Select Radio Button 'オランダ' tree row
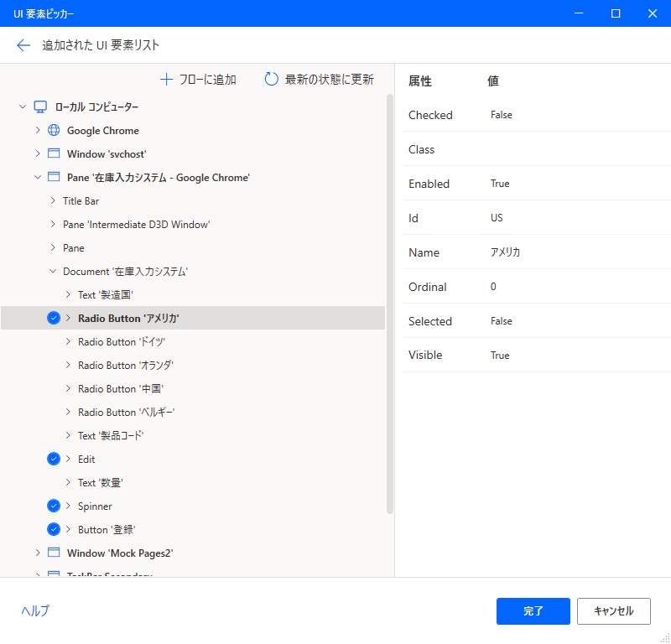This screenshot has height=644, width=671. coord(193,365)
